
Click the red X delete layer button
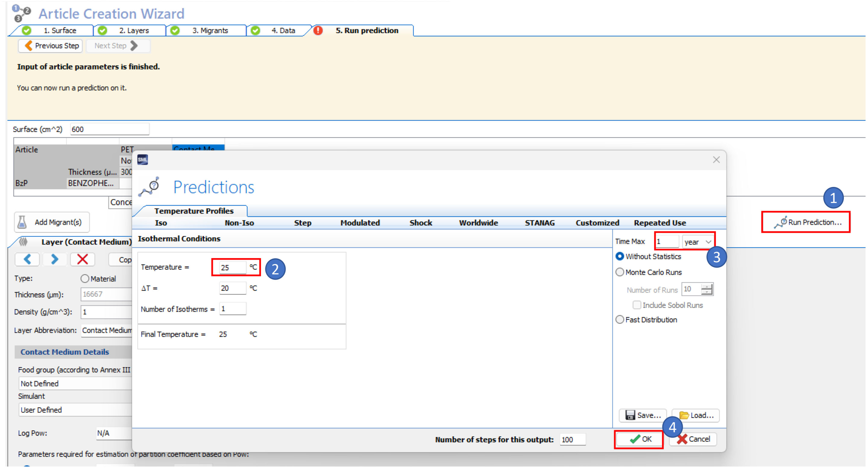point(83,259)
